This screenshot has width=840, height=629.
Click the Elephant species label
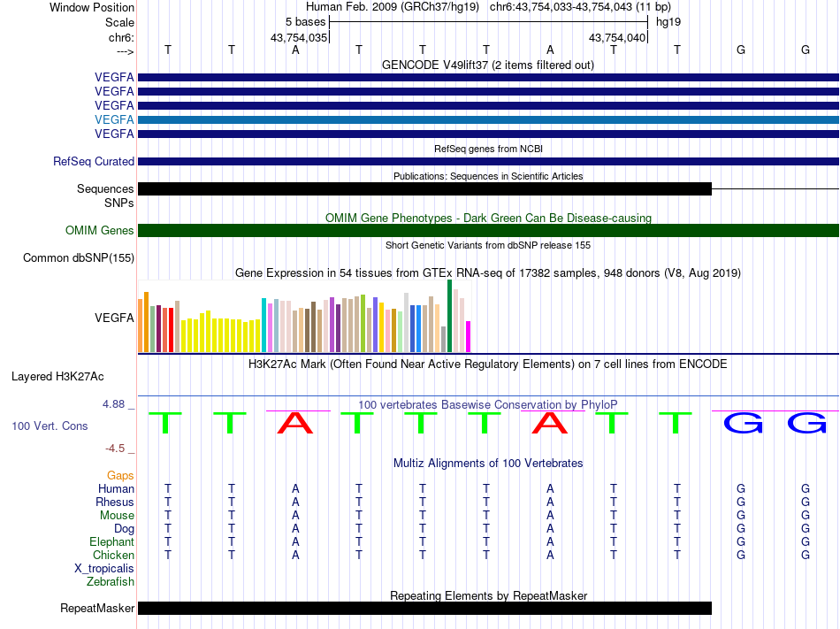(x=111, y=541)
